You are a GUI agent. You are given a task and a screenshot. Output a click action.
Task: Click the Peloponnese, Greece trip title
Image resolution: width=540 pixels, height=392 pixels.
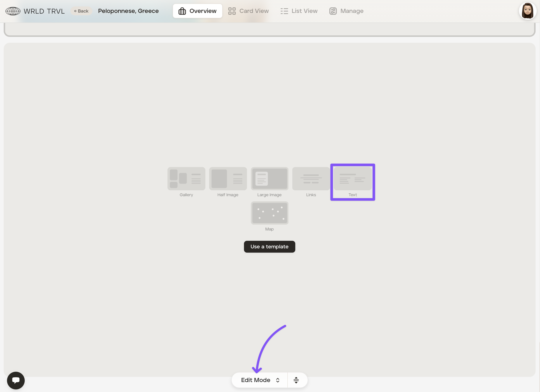tap(128, 11)
